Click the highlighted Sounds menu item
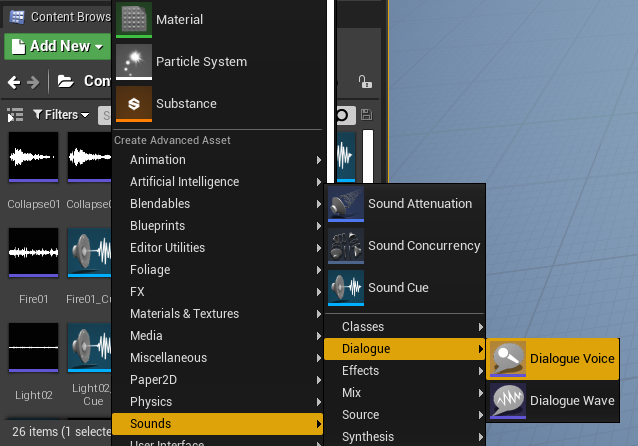Viewport: 638px width, 446px height. (218, 424)
